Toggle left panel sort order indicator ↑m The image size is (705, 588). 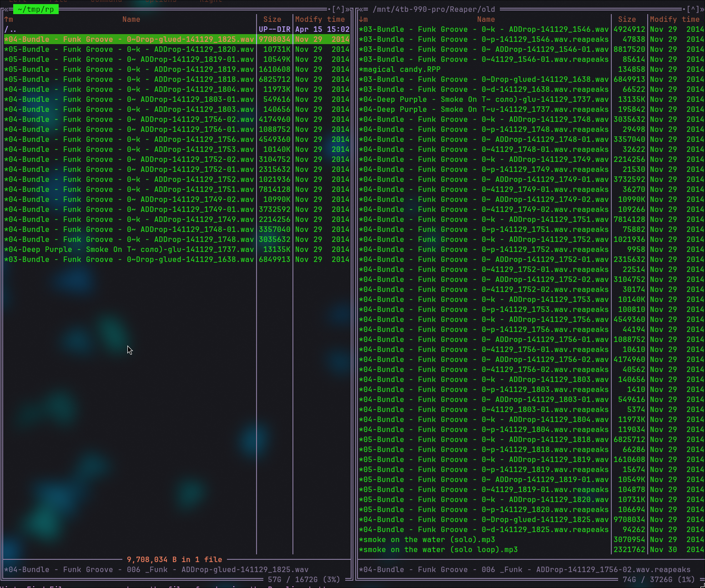coord(9,19)
